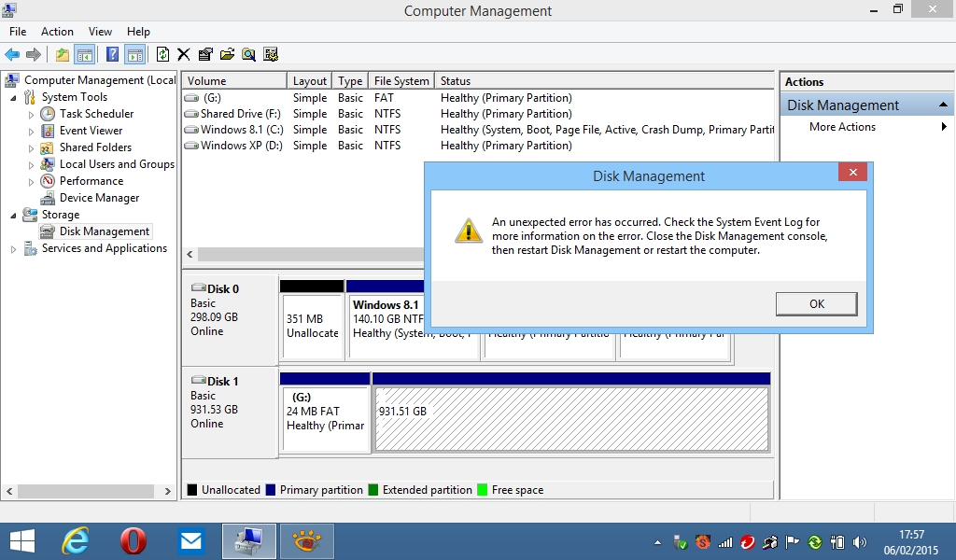Select Local Users and Groups icon

tap(48, 164)
